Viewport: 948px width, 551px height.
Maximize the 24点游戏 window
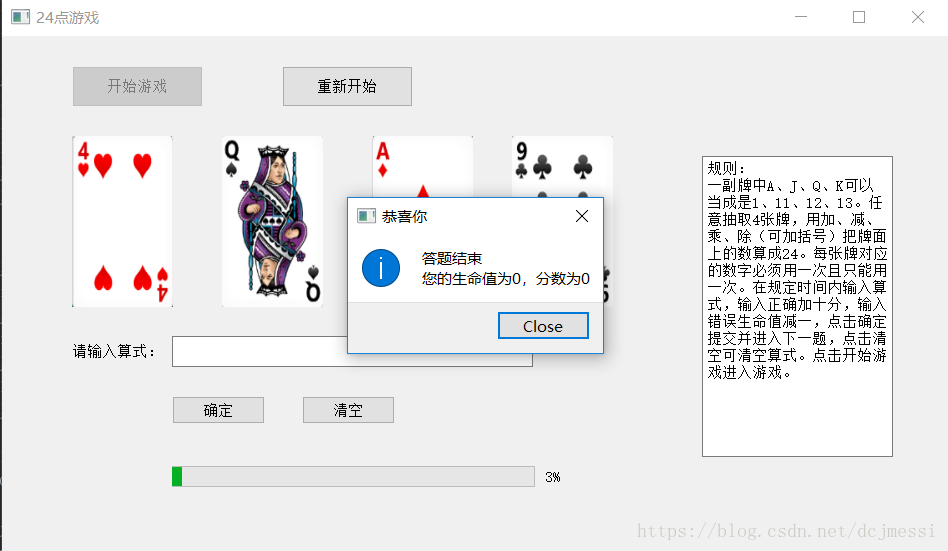859,17
